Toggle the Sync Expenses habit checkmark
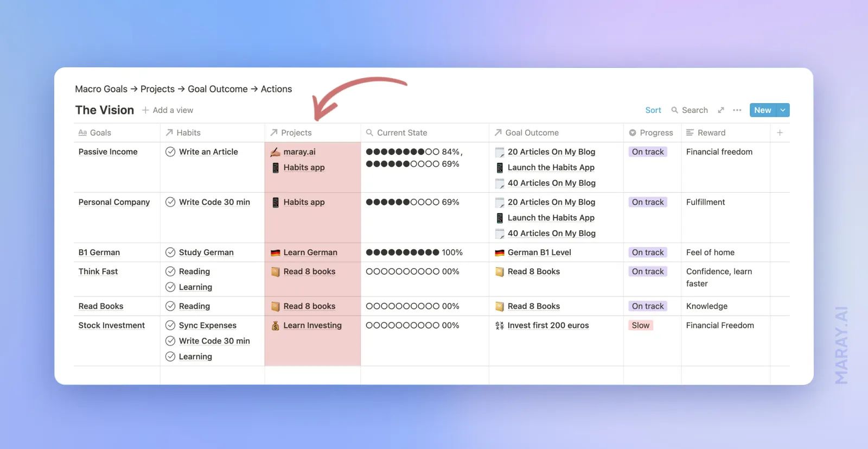Viewport: 868px width, 449px height. pos(170,325)
